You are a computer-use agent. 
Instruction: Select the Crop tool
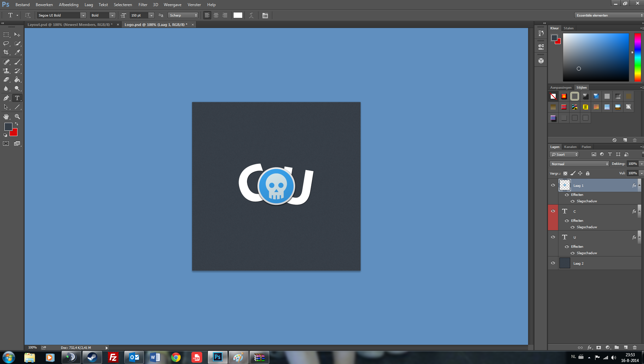pos(6,52)
